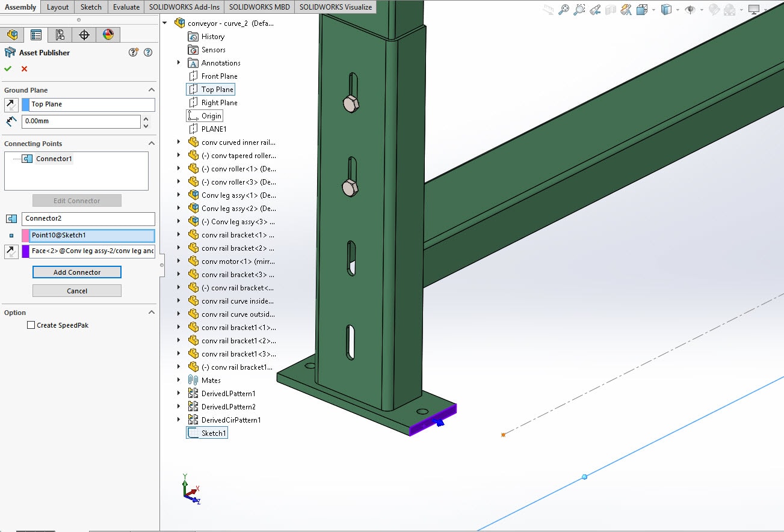Click the Add Connector button
Viewport: 784px width, 532px height.
pyautogui.click(x=77, y=272)
